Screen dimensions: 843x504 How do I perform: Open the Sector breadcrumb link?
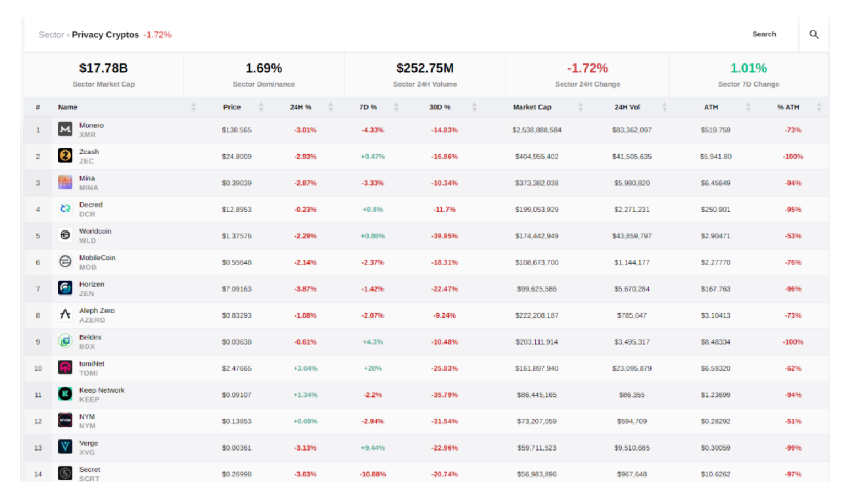[x=51, y=35]
